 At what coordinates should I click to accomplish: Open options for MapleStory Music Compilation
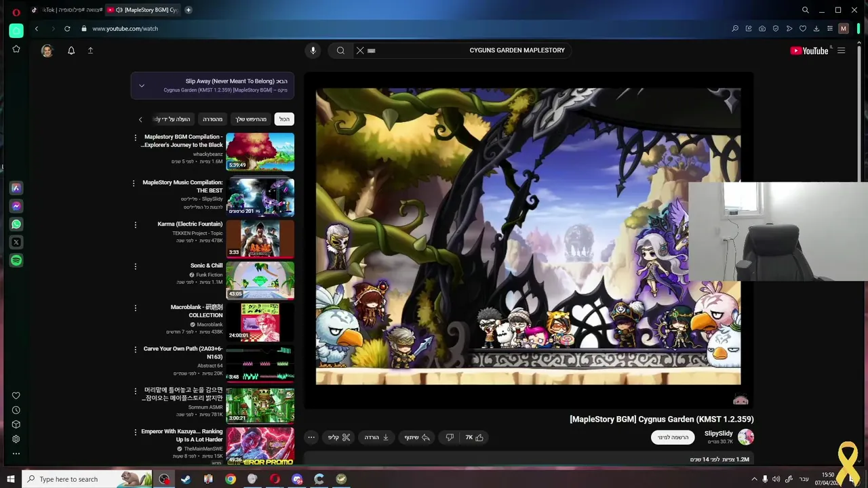click(134, 183)
